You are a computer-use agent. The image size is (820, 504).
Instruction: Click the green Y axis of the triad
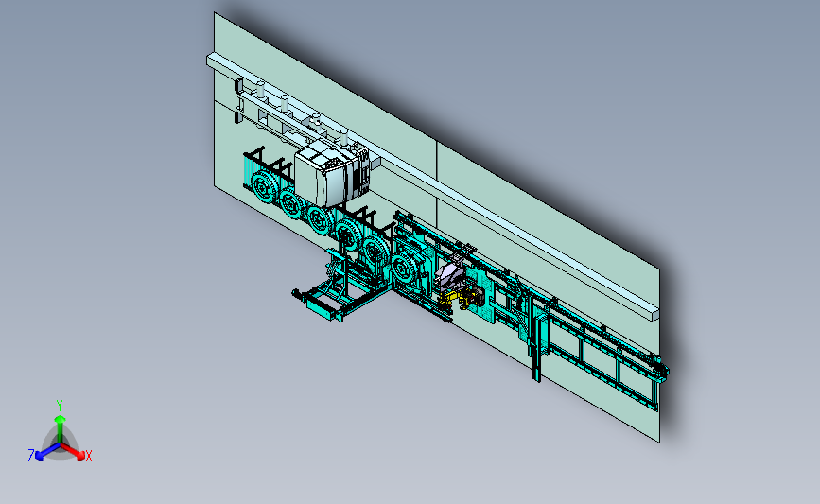click(61, 428)
